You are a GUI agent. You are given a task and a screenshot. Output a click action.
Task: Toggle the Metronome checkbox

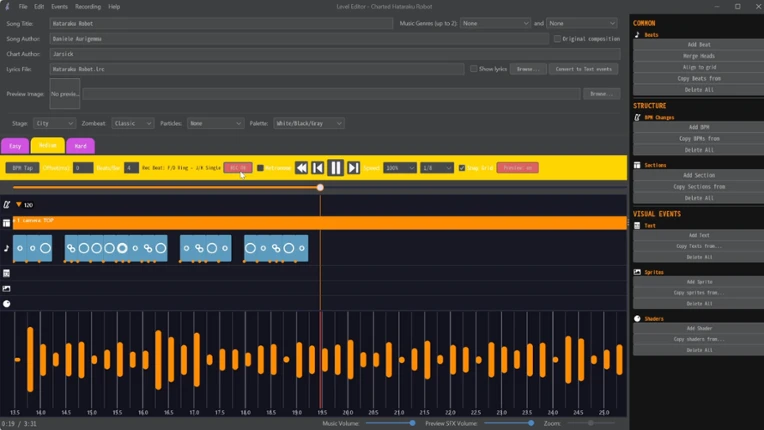tap(260, 168)
